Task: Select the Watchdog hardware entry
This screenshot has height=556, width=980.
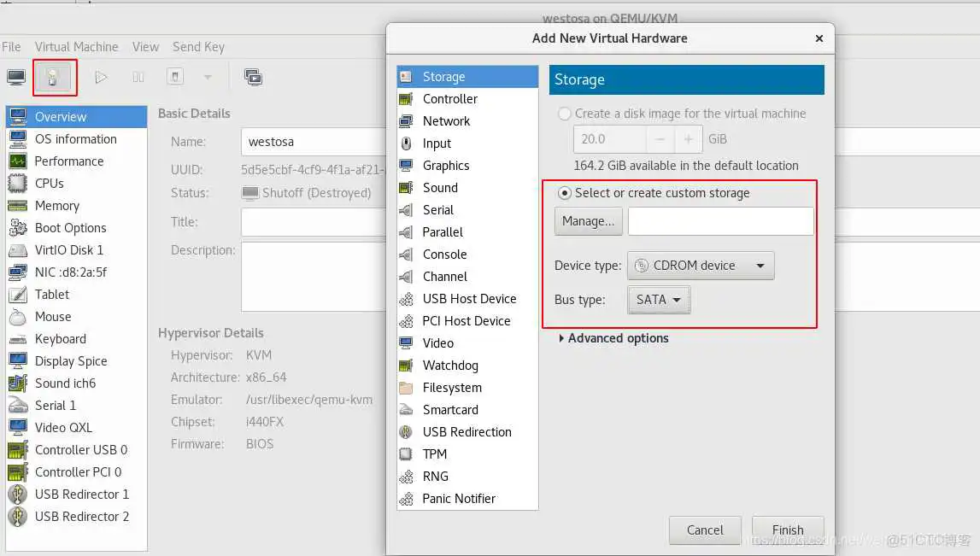Action: pos(450,366)
